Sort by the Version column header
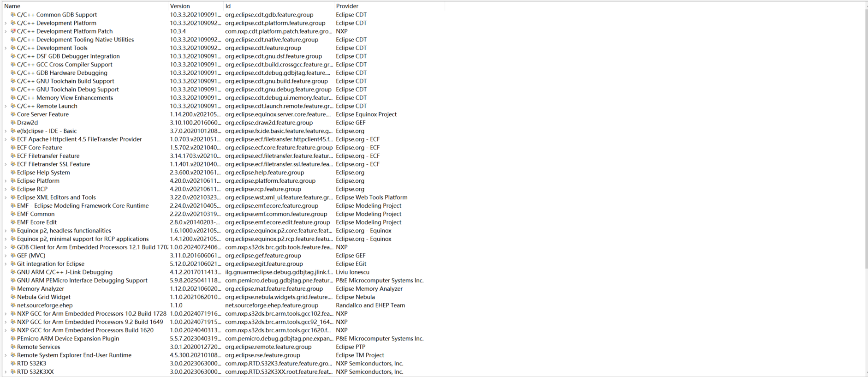The image size is (868, 377). click(196, 6)
